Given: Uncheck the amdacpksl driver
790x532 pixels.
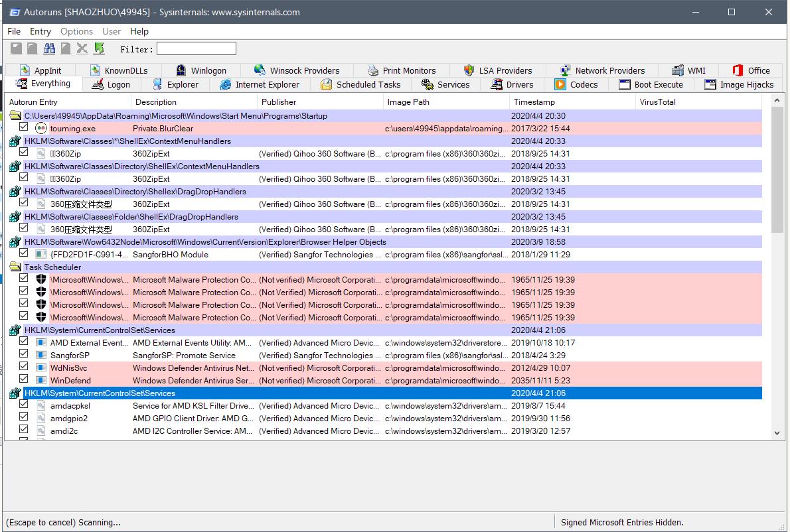Looking at the screenshot, I should coord(24,404).
